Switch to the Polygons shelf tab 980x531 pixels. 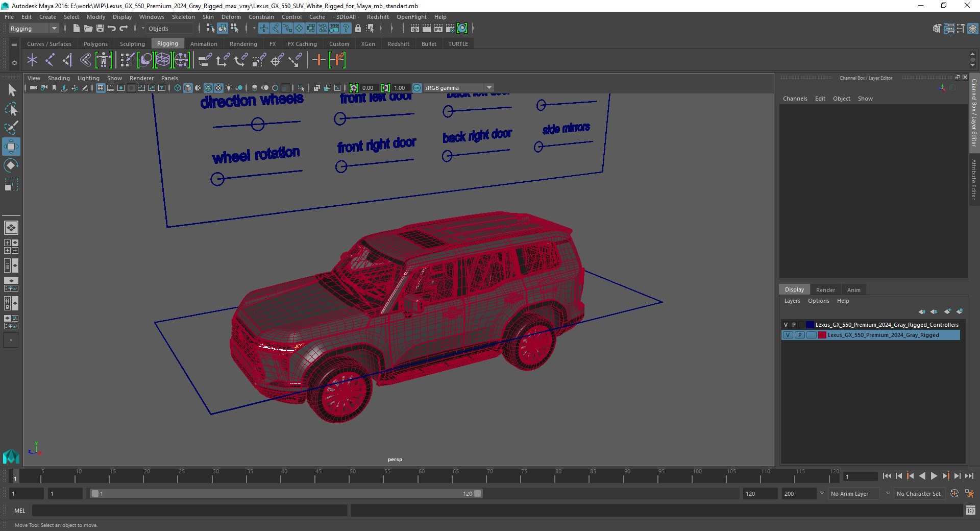[x=95, y=44]
